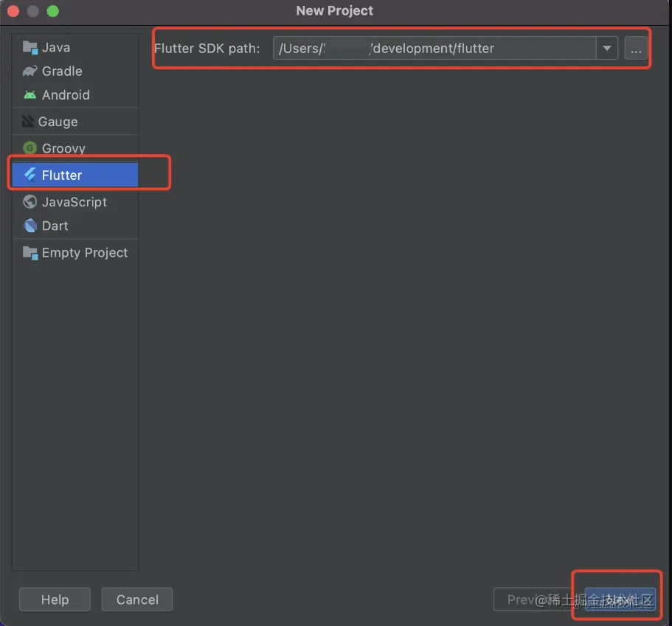Choose Dart project type

(75, 226)
